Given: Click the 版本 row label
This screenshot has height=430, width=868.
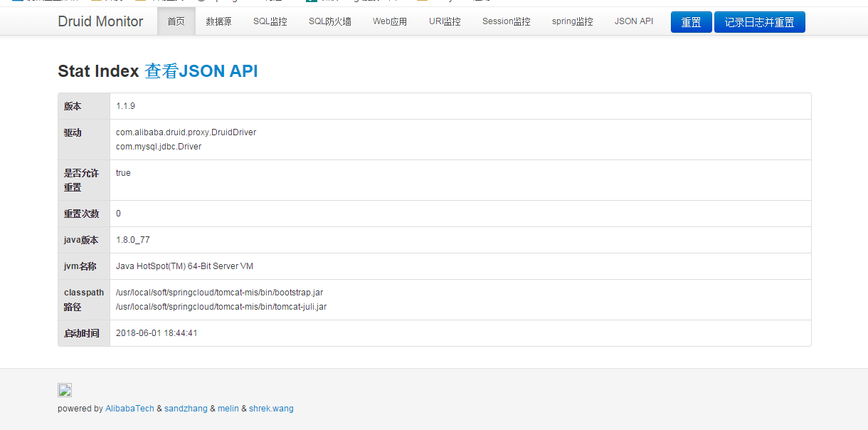Looking at the screenshot, I should [x=73, y=106].
